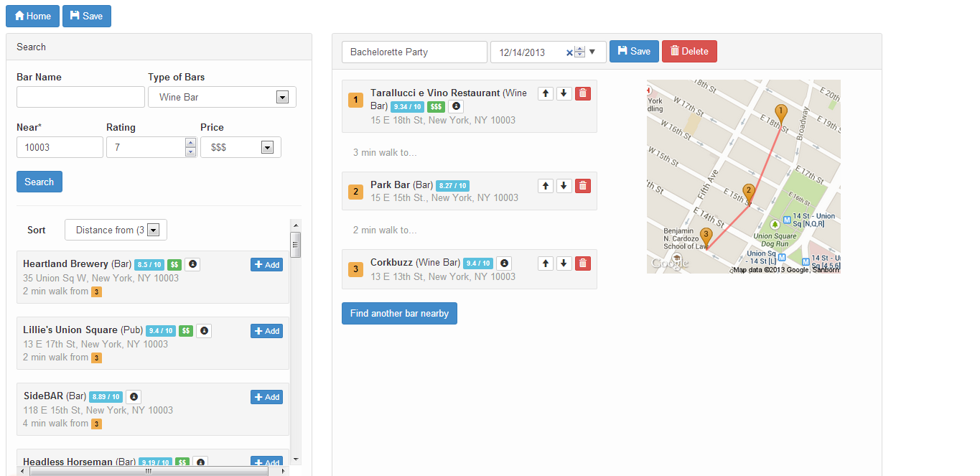Image resolution: width=980 pixels, height=476 pixels.
Task: Click Heartland Brewery 8.5 / 10 rating badge
Action: [x=149, y=265]
